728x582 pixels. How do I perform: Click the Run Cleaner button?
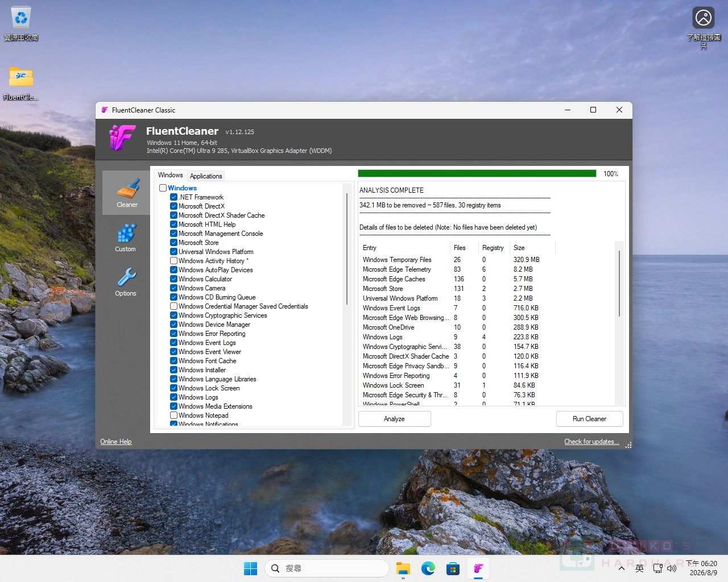(x=589, y=419)
